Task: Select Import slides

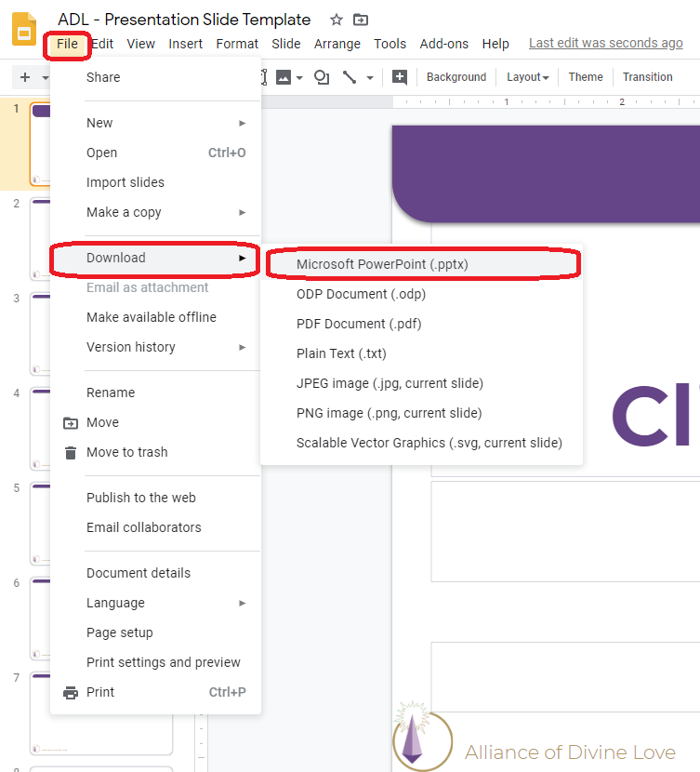Action: point(155,182)
